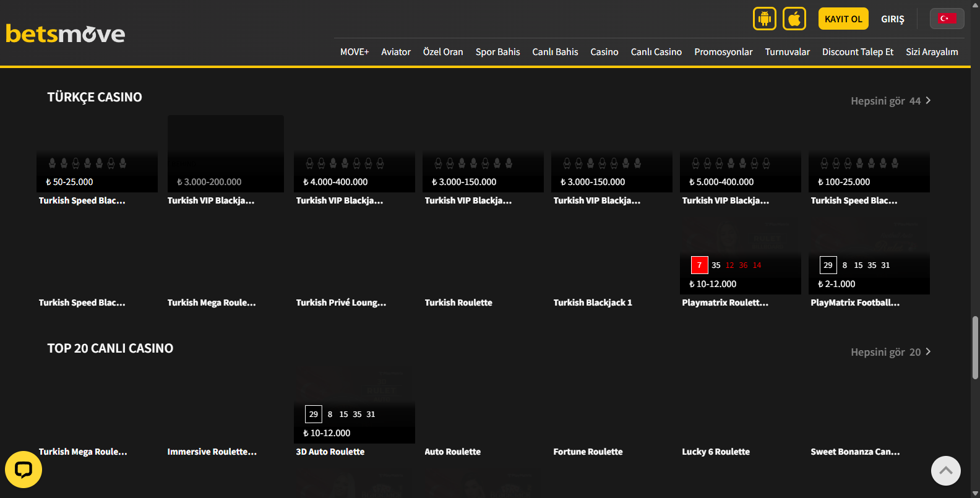Click the Turkish Blackjack 1 title
Viewport: 980px width, 498px height.
[593, 303]
